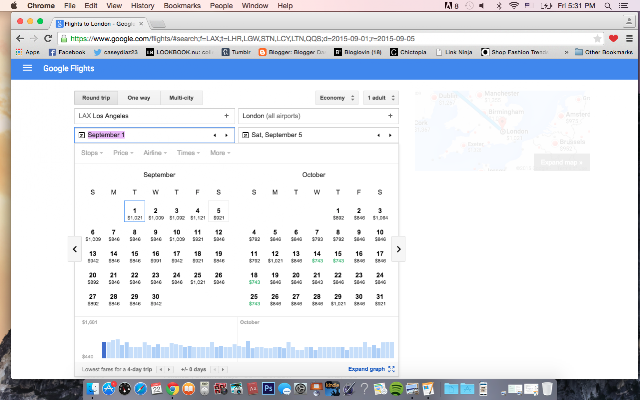The width and height of the screenshot is (640, 400).
Task: Open the History menu
Action: pyautogui.click(x=142, y=6)
